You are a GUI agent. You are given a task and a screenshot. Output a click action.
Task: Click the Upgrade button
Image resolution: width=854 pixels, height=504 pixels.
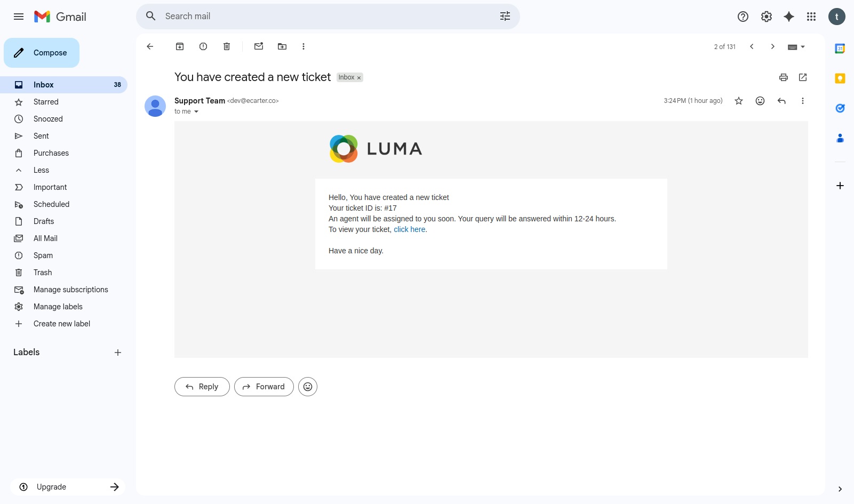point(68,487)
